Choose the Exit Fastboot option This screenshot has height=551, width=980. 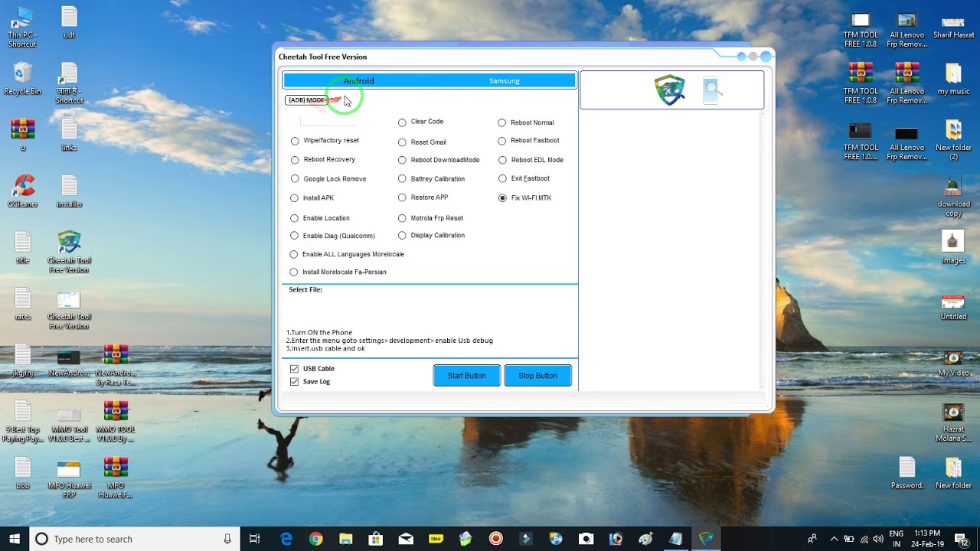click(x=502, y=178)
